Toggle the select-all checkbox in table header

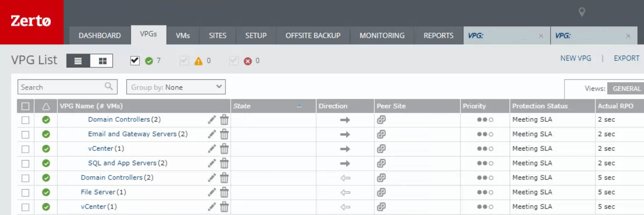pyautogui.click(x=25, y=107)
